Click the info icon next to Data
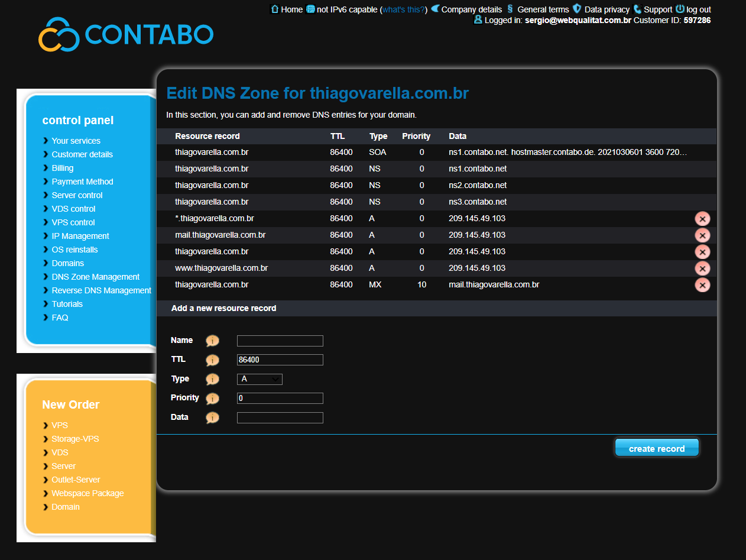746x560 pixels. coord(212,418)
